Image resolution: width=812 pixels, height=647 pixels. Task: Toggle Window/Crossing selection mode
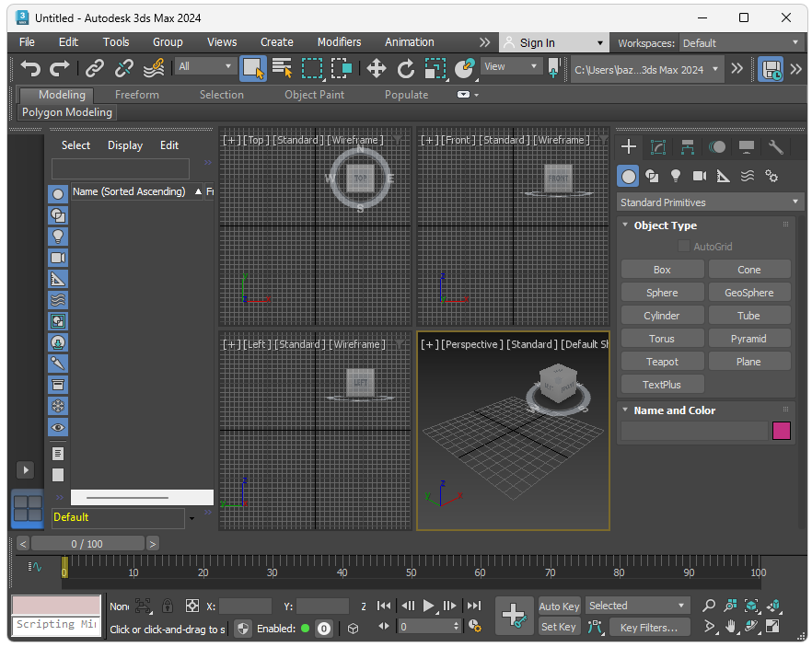tap(342, 68)
